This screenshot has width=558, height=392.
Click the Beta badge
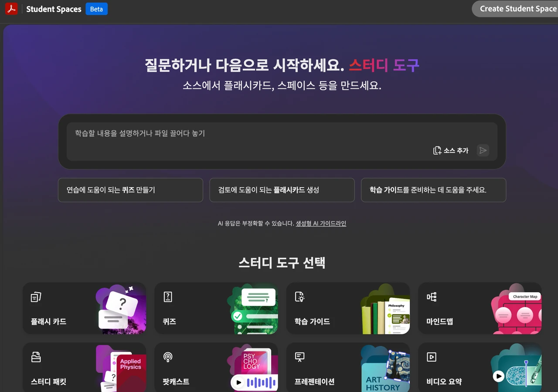[x=96, y=9]
